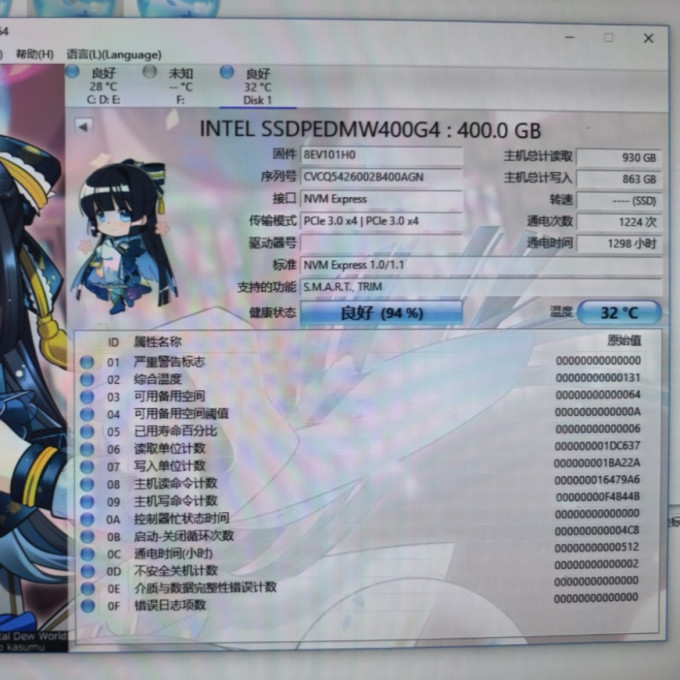680x680 pixels.
Task: Click status orb for attribute 0E 介质与数据完整性错误计数
Action: pos(88,588)
